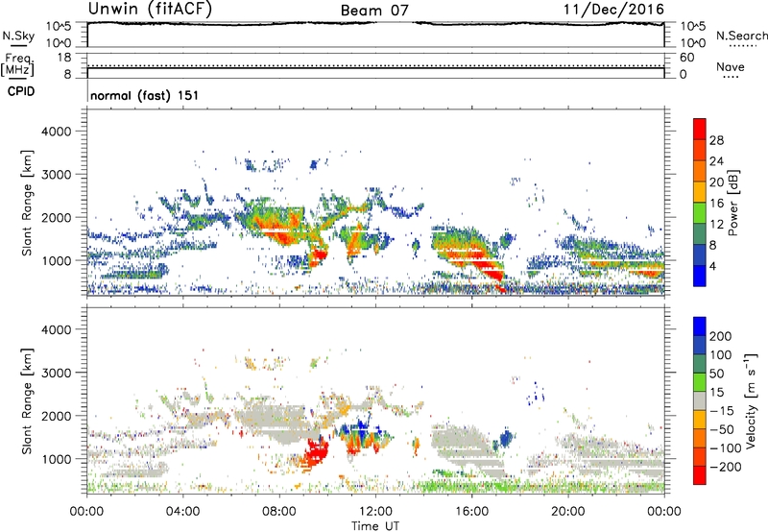Screen dimensions: 768x532
Task: Click the '04:00' time axis tick label
Action: click(182, 512)
